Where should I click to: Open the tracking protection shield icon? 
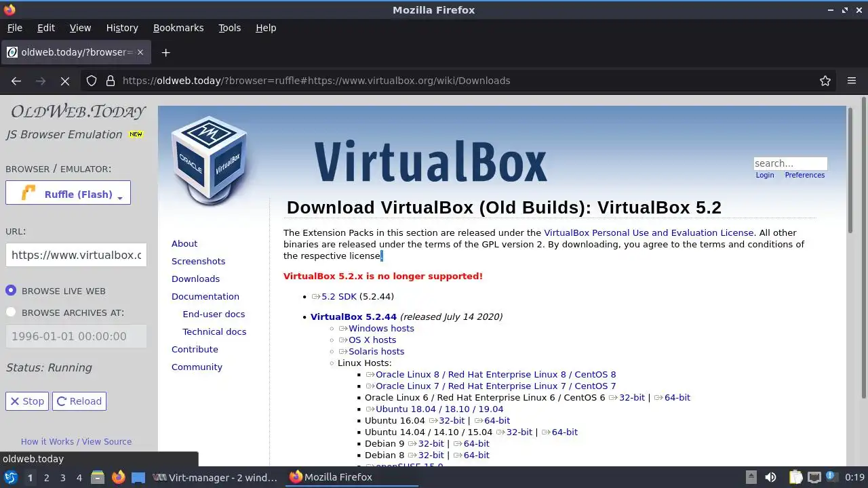point(92,81)
